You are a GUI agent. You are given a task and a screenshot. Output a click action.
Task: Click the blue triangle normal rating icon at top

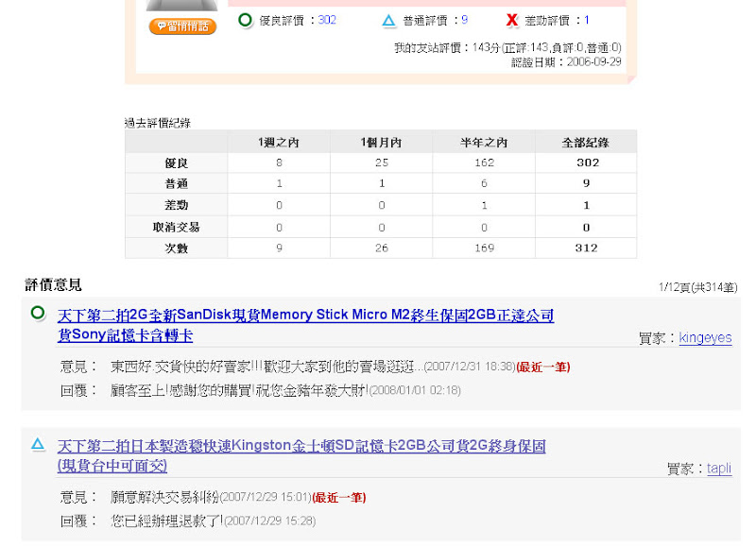coord(388,20)
